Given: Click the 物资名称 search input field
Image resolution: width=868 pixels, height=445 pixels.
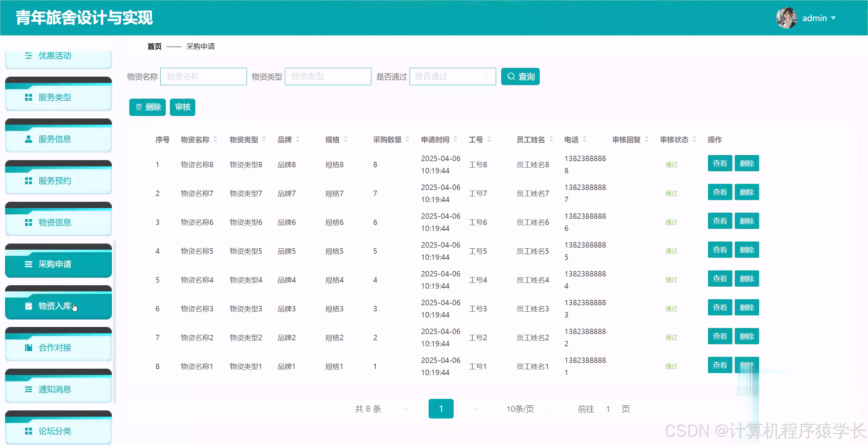Looking at the screenshot, I should click(203, 77).
